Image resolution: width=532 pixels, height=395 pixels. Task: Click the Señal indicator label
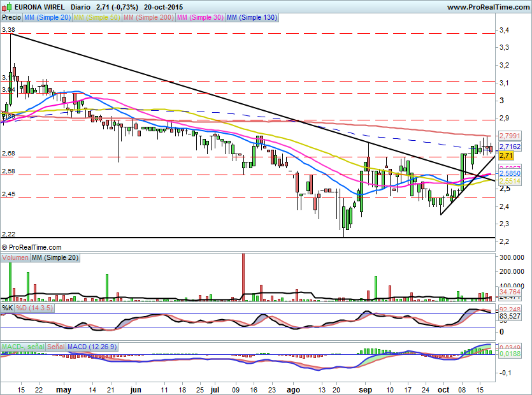pos(56,347)
